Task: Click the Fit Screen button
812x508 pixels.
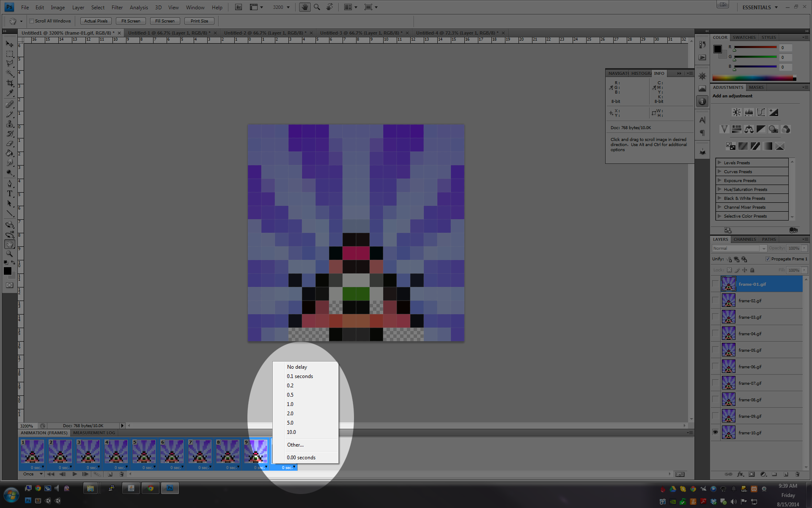Action: (131, 21)
